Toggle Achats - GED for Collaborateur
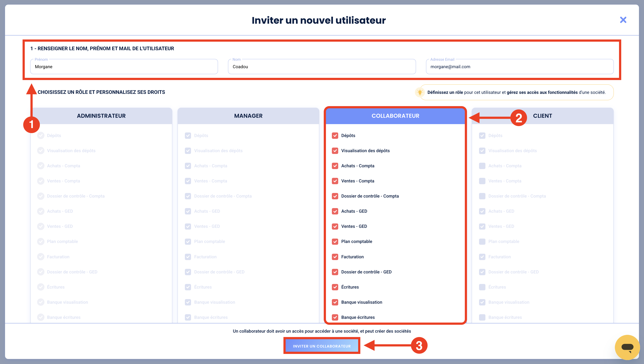 (x=335, y=211)
